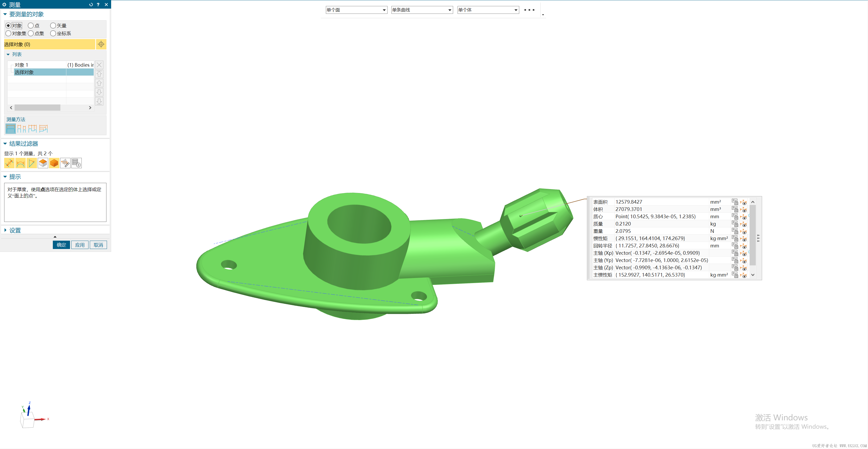Click the 0.2120 mass value
Screen dimensions: 868x449
coord(623,224)
